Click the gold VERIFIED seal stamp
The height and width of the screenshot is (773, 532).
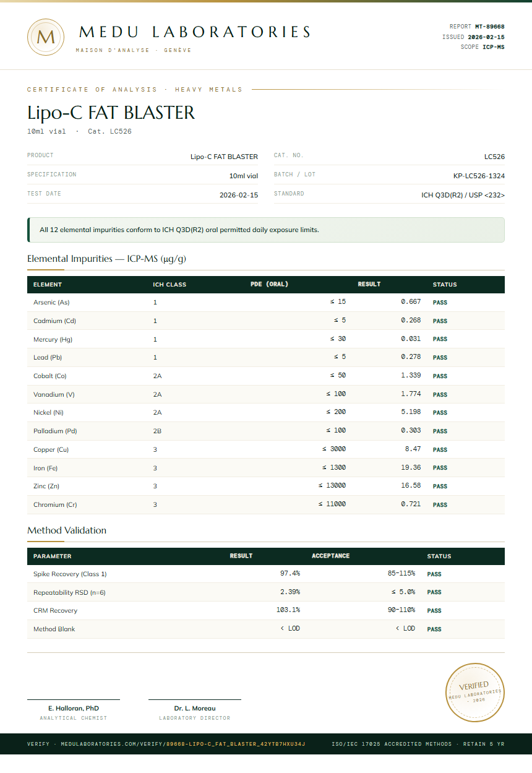tap(475, 692)
